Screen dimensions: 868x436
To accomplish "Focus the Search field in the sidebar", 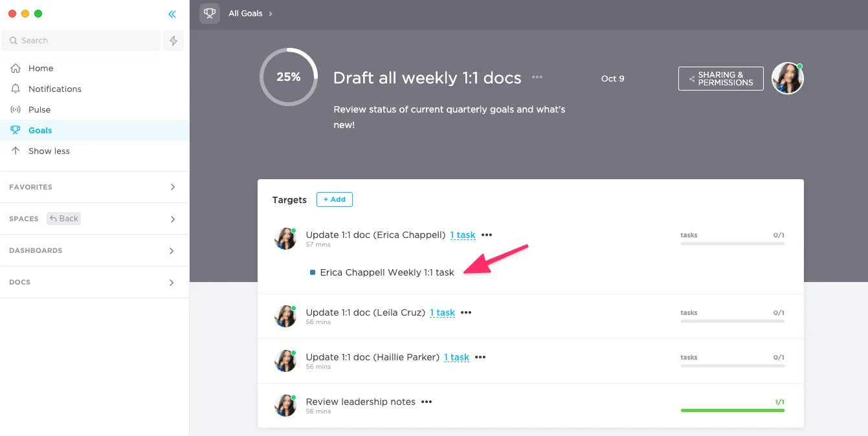I will point(81,41).
